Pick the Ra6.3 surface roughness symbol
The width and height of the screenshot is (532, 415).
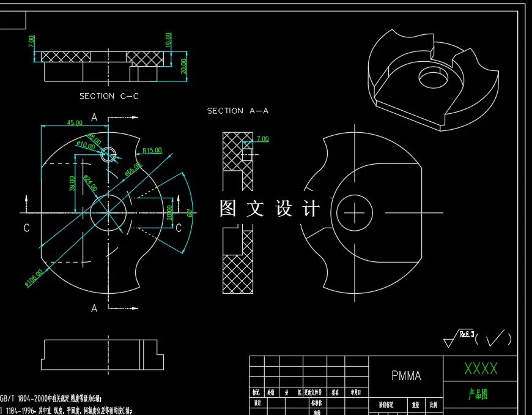tap(459, 338)
